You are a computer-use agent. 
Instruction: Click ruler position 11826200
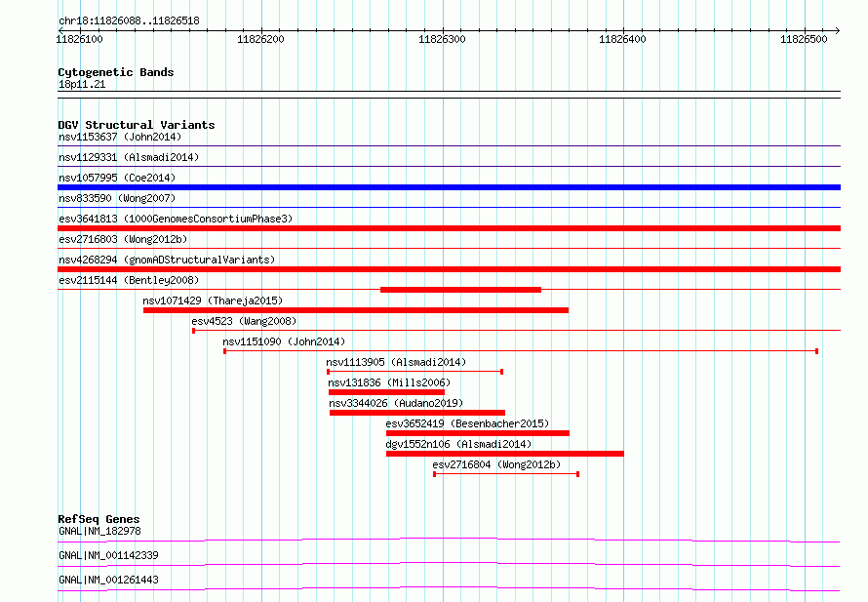[260, 39]
